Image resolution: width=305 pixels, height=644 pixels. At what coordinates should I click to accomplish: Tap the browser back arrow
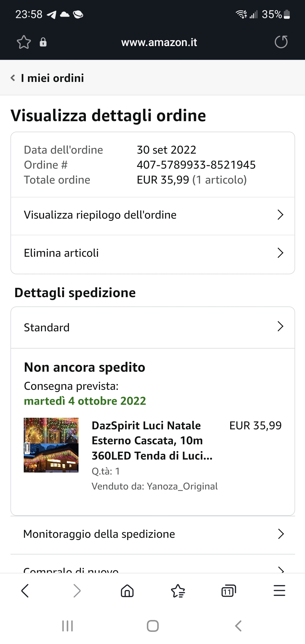point(25,591)
